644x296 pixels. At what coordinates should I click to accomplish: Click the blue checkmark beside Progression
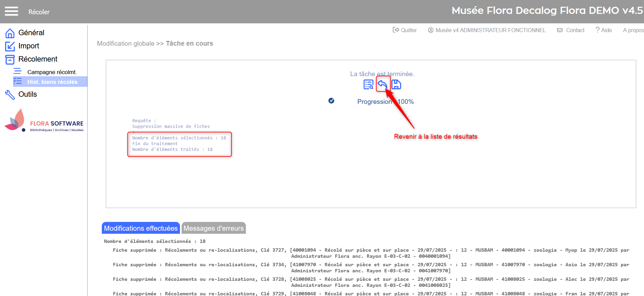331,101
